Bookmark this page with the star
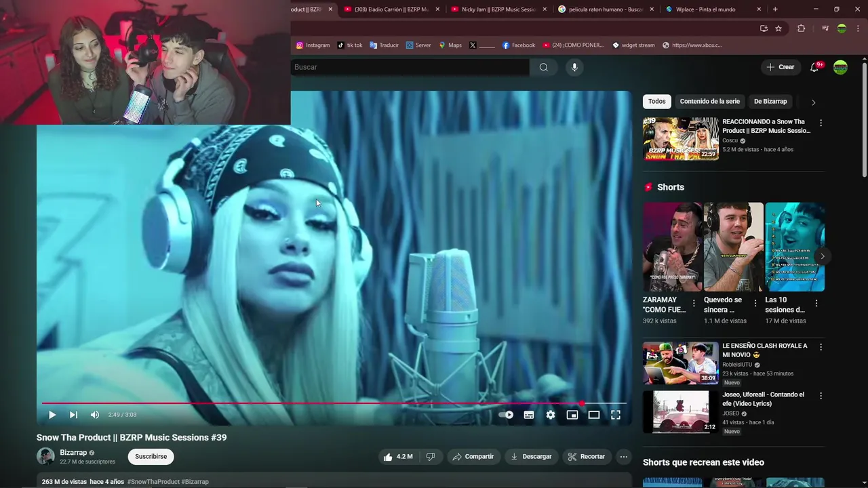The image size is (868, 488). click(778, 28)
